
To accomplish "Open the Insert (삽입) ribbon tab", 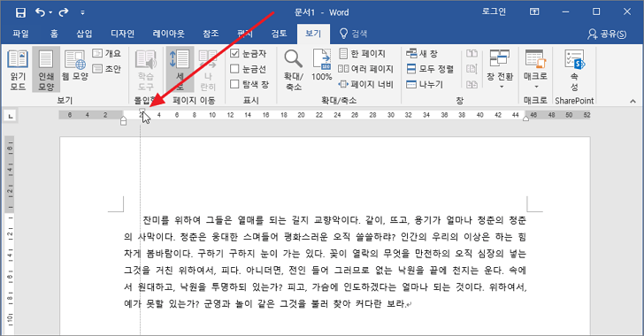I will (84, 34).
